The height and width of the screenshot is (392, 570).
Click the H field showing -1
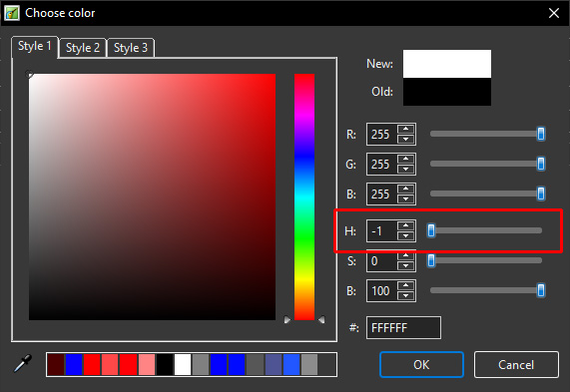click(382, 230)
